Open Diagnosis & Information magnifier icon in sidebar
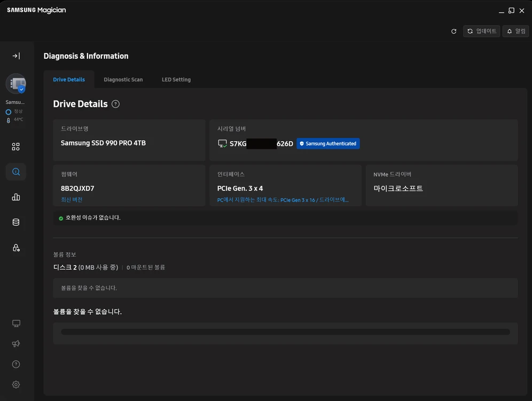This screenshot has height=401, width=532. (16, 172)
